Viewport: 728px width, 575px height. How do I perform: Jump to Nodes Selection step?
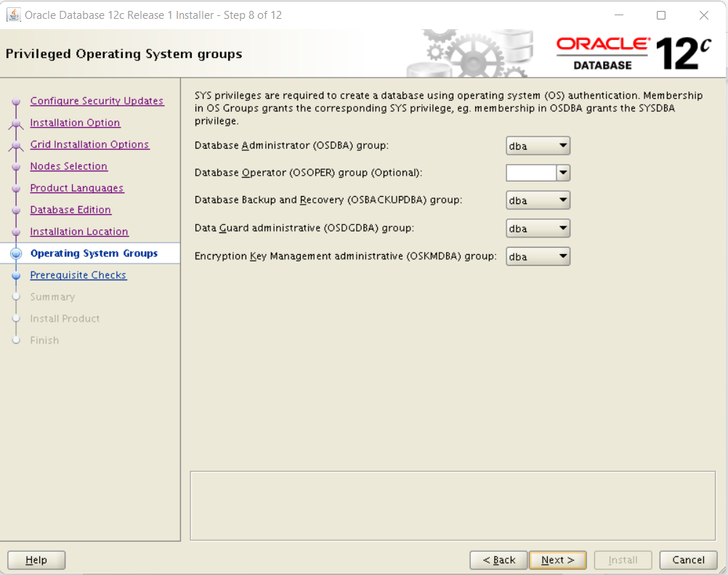(x=69, y=166)
